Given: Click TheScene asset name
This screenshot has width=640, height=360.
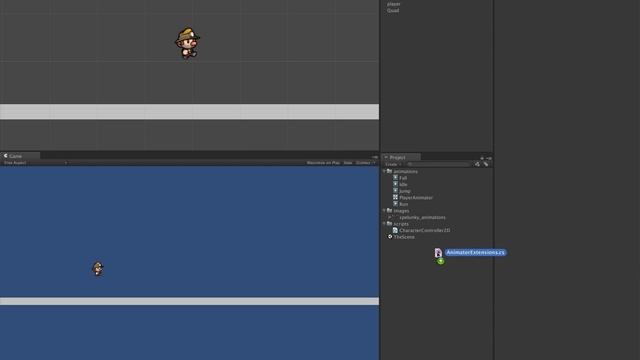Looking at the screenshot, I should (x=404, y=237).
